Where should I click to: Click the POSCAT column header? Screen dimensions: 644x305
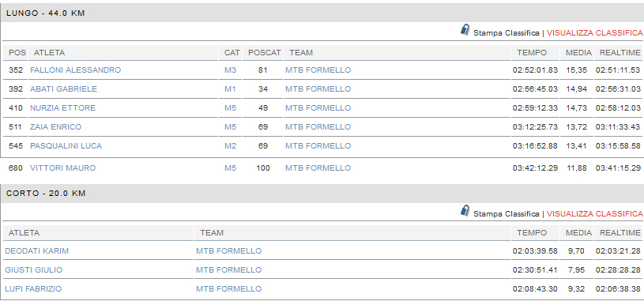coord(265,52)
